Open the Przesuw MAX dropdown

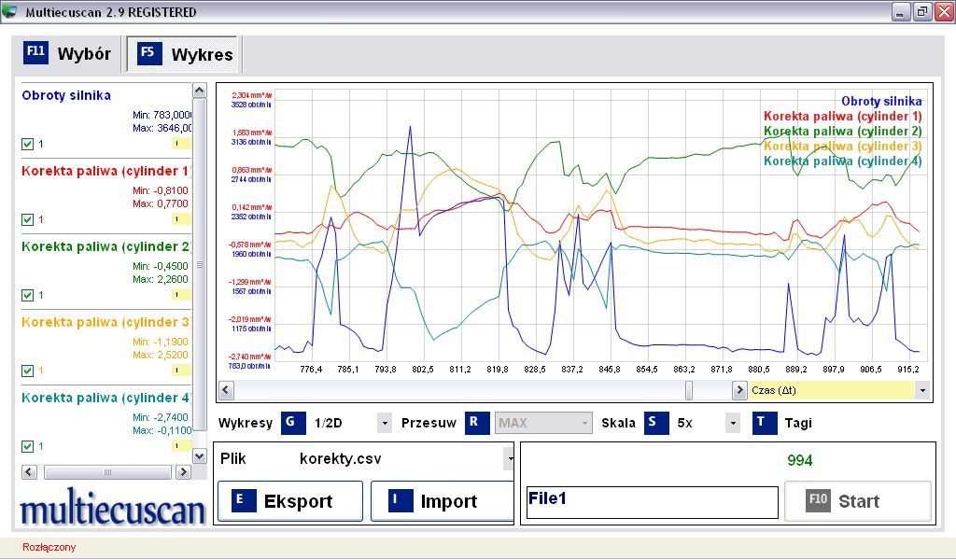click(584, 423)
